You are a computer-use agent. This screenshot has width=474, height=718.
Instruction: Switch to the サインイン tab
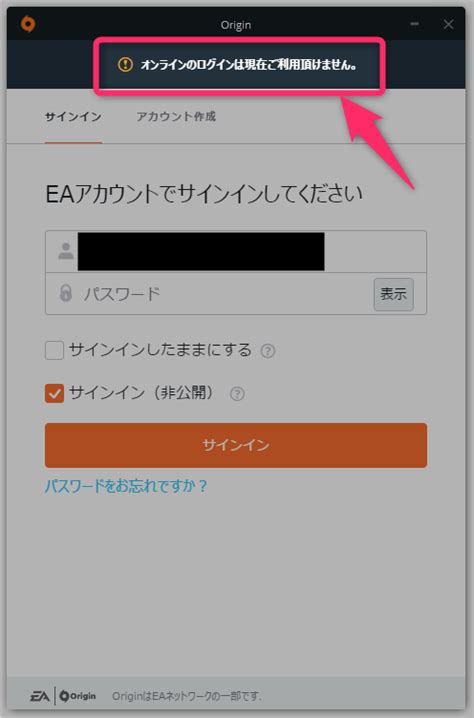pos(73,117)
